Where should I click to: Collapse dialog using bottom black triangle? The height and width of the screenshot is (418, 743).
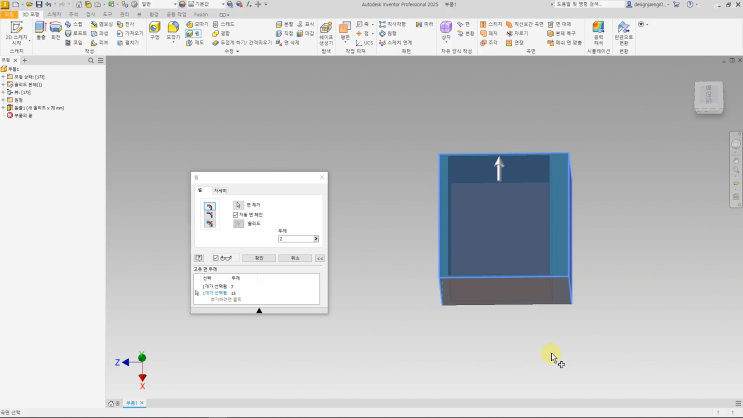(x=259, y=310)
